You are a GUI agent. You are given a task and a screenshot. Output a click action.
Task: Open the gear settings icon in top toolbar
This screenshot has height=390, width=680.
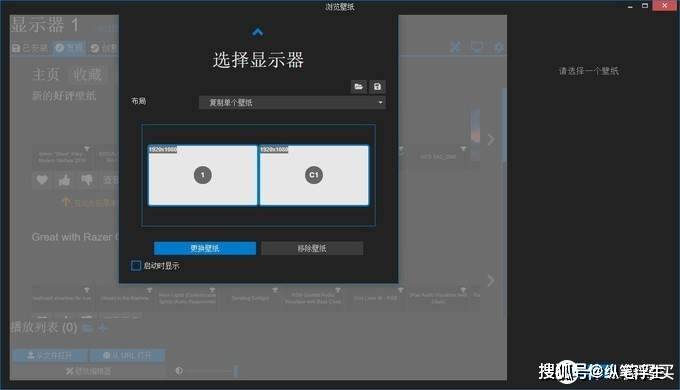499,47
